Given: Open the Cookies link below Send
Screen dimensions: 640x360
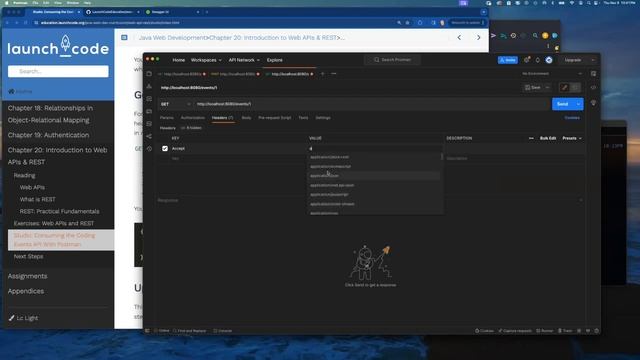Looking at the screenshot, I should coord(572,118).
